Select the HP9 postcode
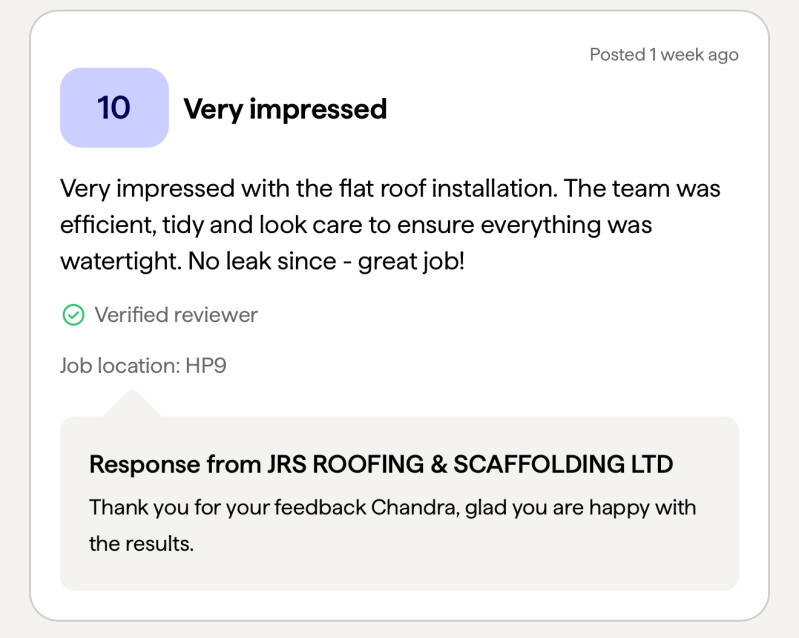This screenshot has width=799, height=638. pos(206,365)
